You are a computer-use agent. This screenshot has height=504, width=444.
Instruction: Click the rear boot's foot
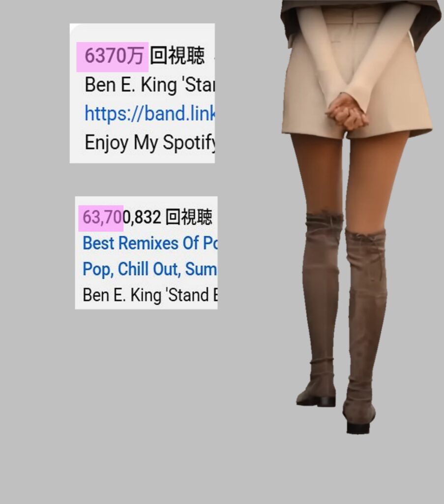[316, 395]
